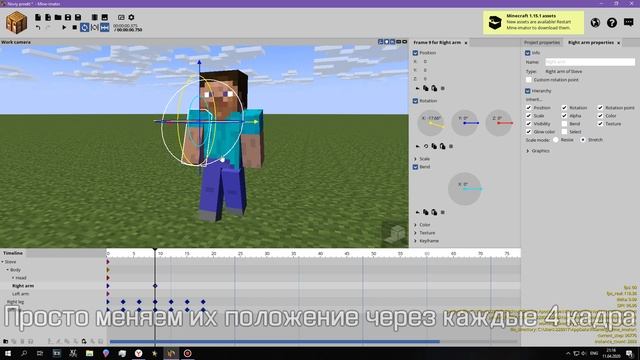Toggle the Bend section checkbox
Viewport: 640px width, 360px height.
[x=415, y=167]
